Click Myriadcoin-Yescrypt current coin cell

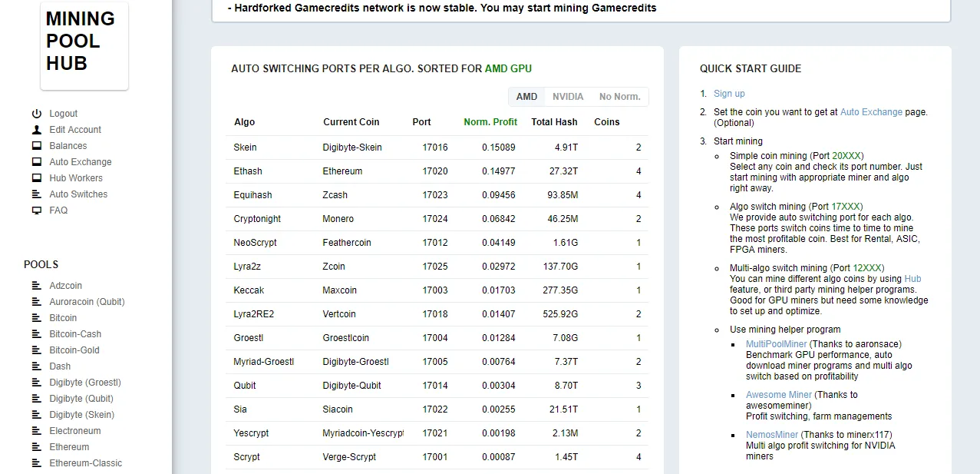pos(363,433)
